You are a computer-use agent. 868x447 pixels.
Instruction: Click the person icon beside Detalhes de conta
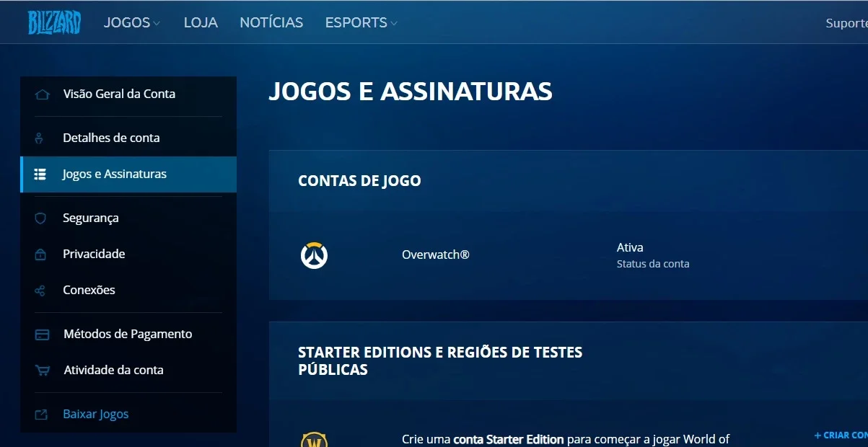click(x=40, y=138)
